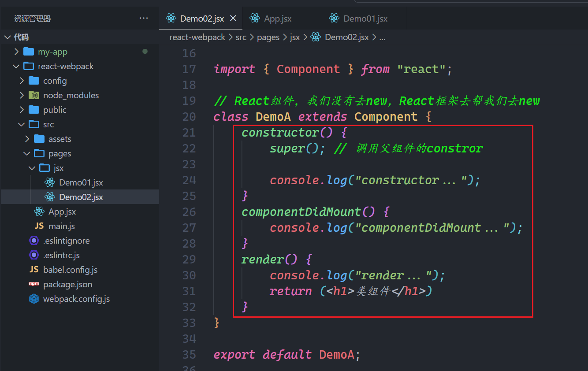Close the Demo02.jsx editor tab

233,18
